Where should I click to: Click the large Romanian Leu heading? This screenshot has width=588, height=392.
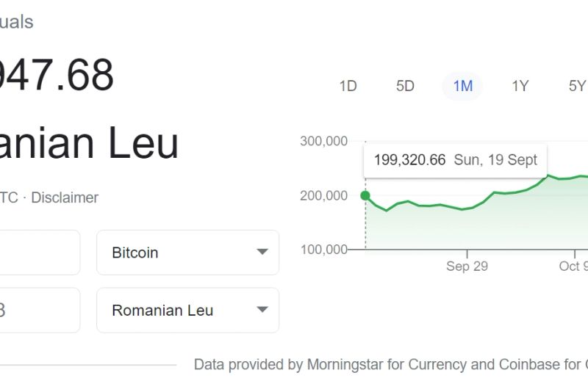click(x=88, y=142)
